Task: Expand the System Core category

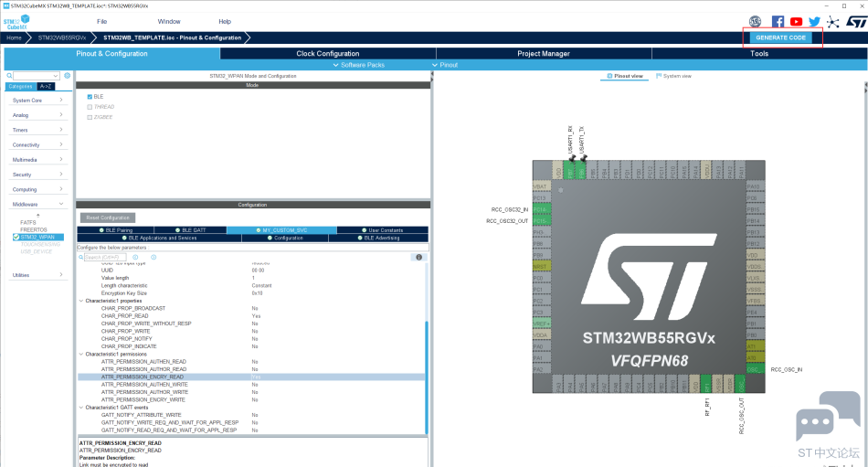Action: pyautogui.click(x=37, y=101)
